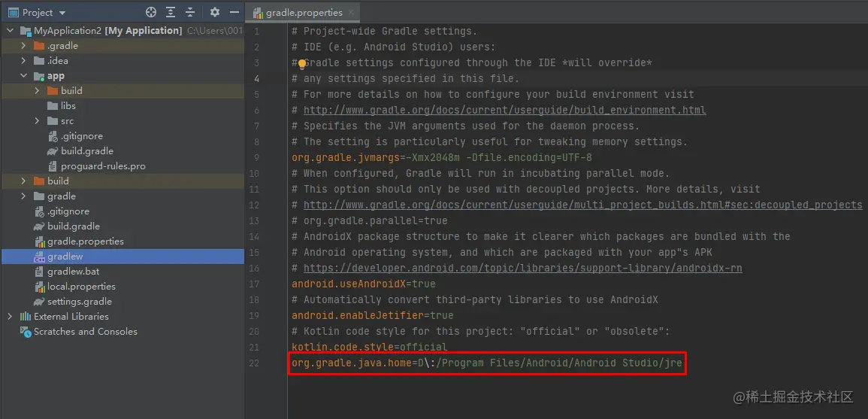Click the kotlin.code.style=official line
The height and width of the screenshot is (419, 868).
369,348
